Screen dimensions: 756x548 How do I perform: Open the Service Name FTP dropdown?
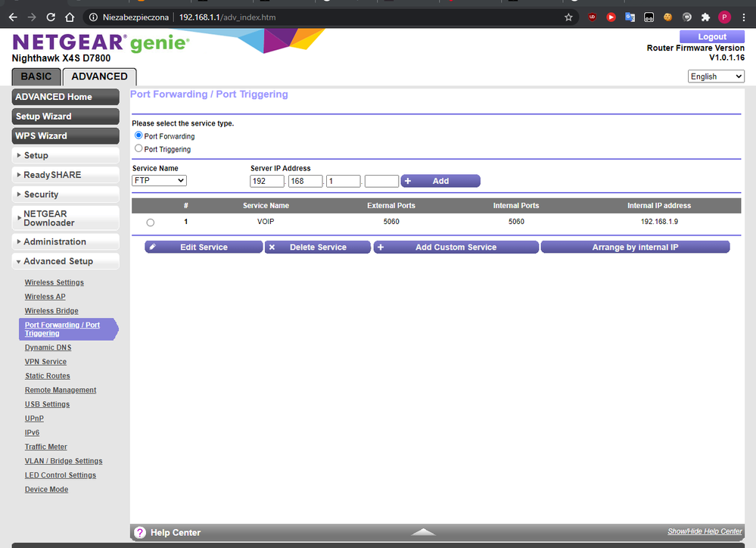pyautogui.click(x=159, y=181)
